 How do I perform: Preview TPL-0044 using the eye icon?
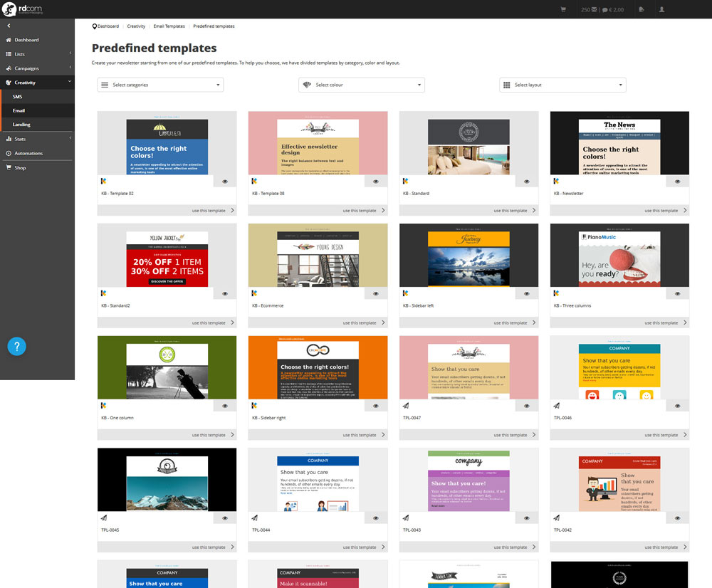375,518
